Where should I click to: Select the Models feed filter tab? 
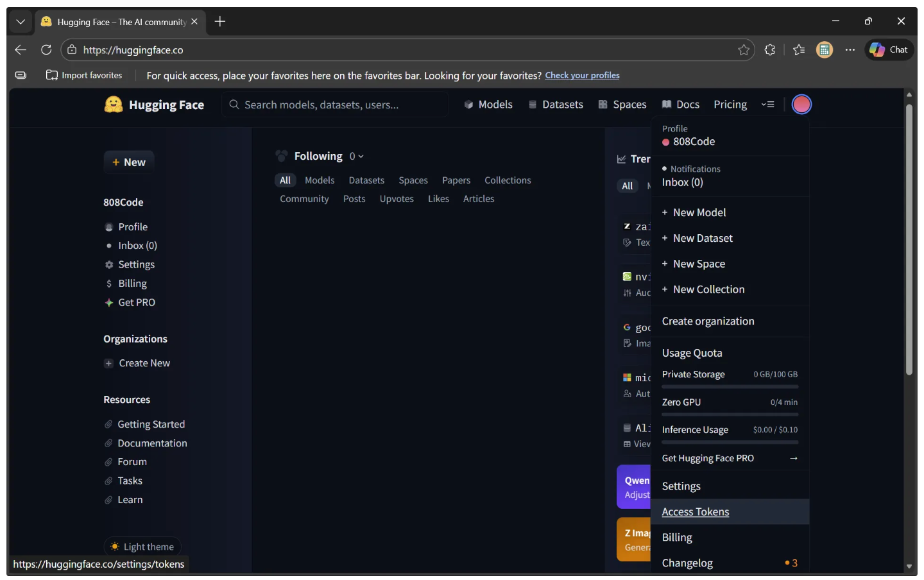click(320, 180)
